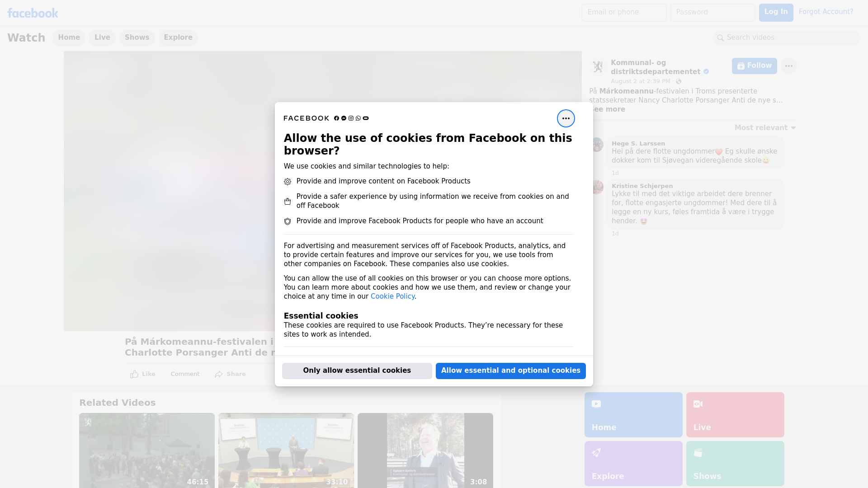The width and height of the screenshot is (868, 488).
Task: Click Hege S. Larssen's profile picture
Action: tap(597, 145)
